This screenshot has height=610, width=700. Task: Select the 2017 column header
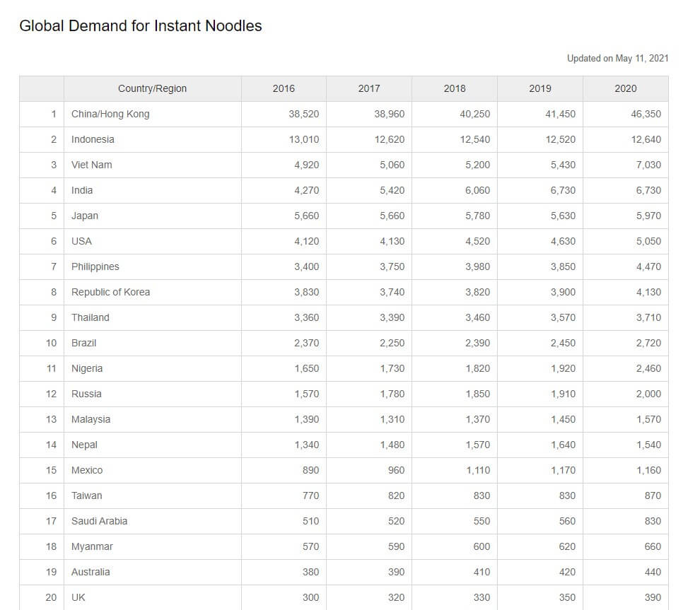pos(369,88)
